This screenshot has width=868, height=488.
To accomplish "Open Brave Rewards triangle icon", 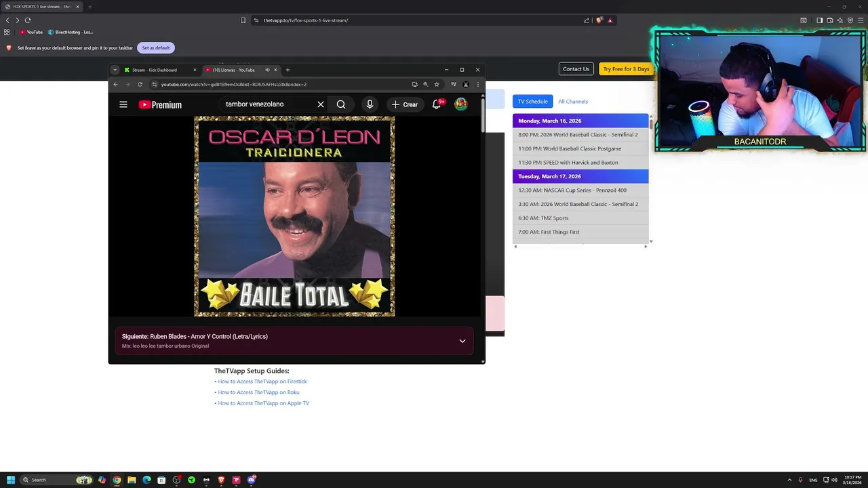I will click(610, 20).
